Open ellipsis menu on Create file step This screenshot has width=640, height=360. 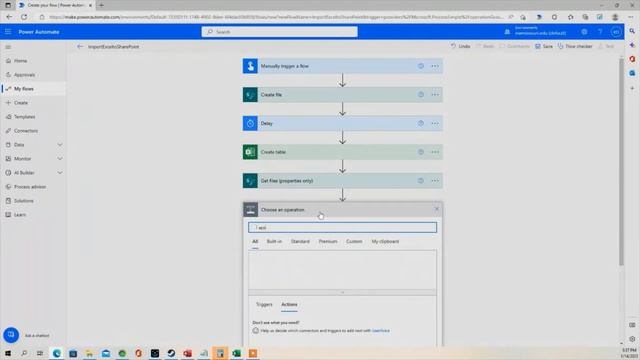(x=435, y=95)
